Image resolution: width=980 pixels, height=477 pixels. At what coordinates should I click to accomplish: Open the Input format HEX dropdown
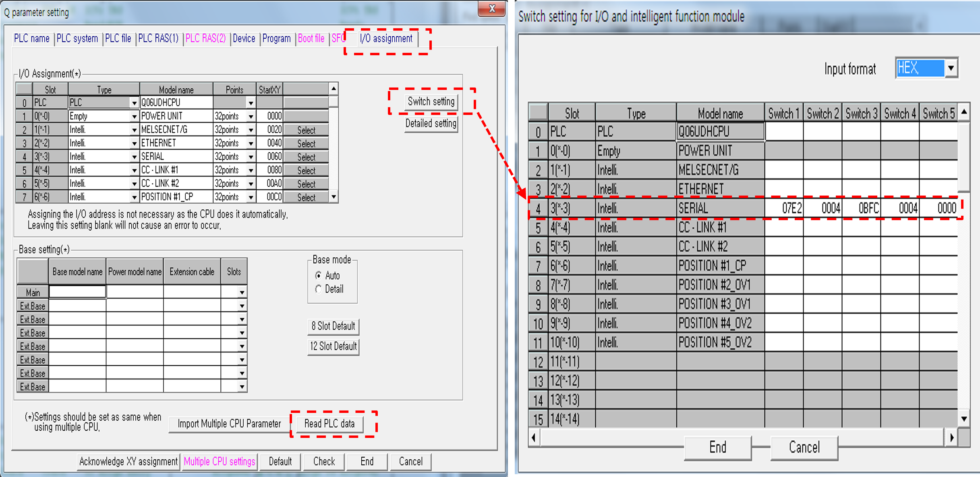click(x=951, y=68)
